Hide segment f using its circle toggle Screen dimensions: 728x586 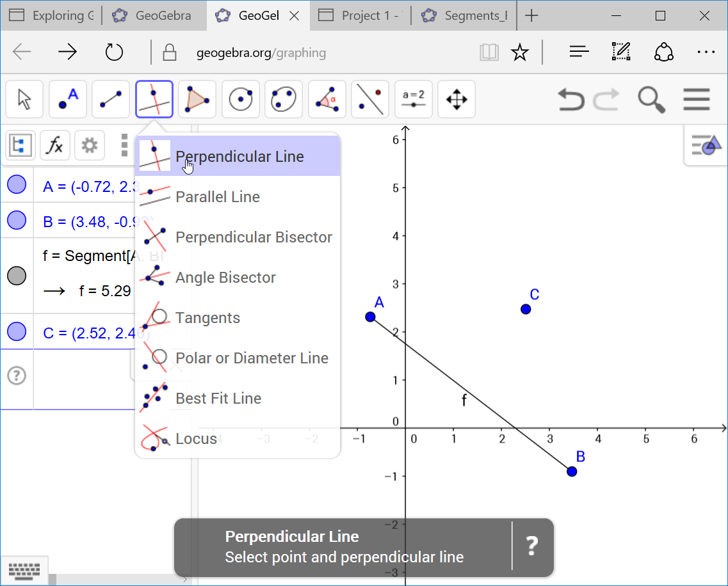click(17, 275)
